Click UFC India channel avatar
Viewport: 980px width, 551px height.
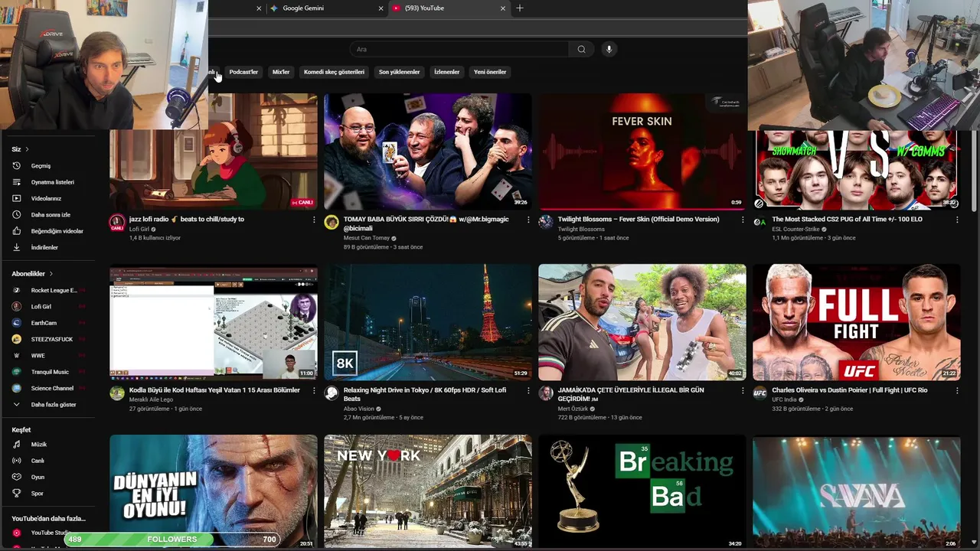[x=759, y=393]
